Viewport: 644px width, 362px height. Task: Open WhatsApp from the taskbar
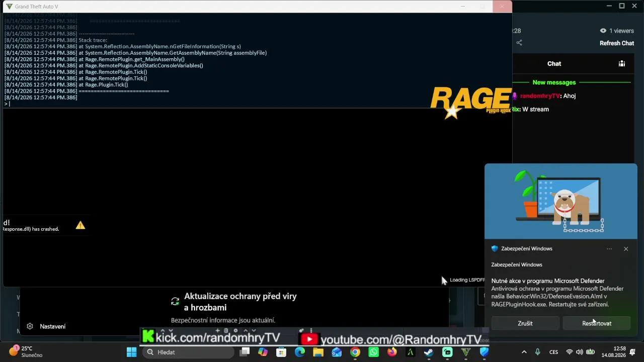click(373, 352)
